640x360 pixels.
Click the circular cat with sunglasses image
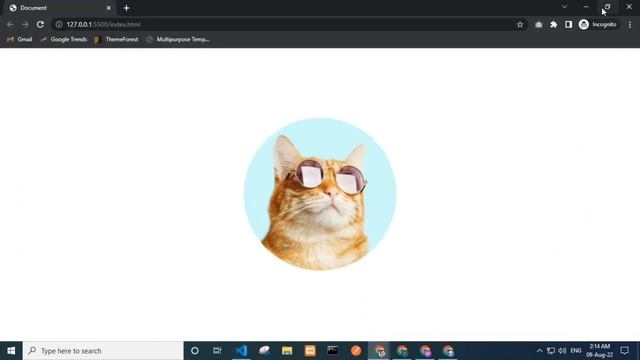[320, 194]
